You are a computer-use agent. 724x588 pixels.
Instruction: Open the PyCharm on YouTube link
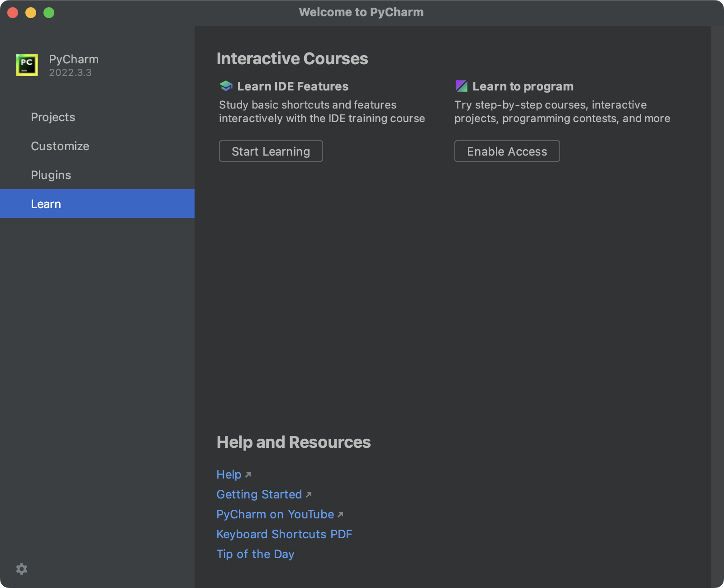pyautogui.click(x=275, y=514)
